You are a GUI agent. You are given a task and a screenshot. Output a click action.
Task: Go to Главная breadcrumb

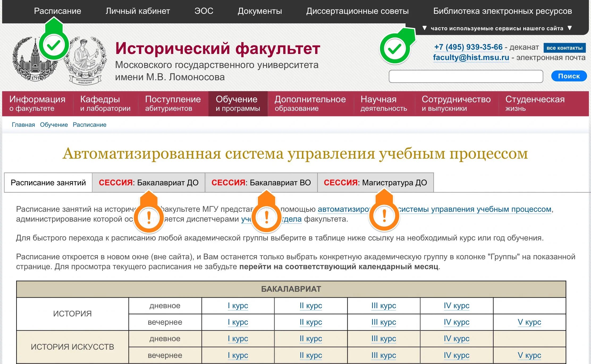pos(23,125)
